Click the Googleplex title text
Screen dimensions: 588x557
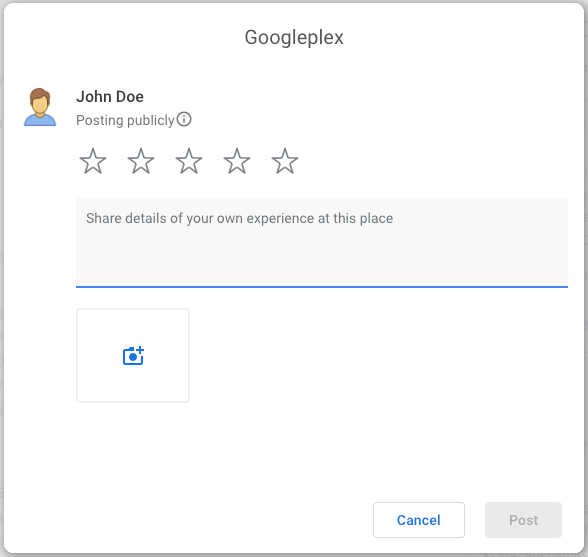(x=294, y=38)
